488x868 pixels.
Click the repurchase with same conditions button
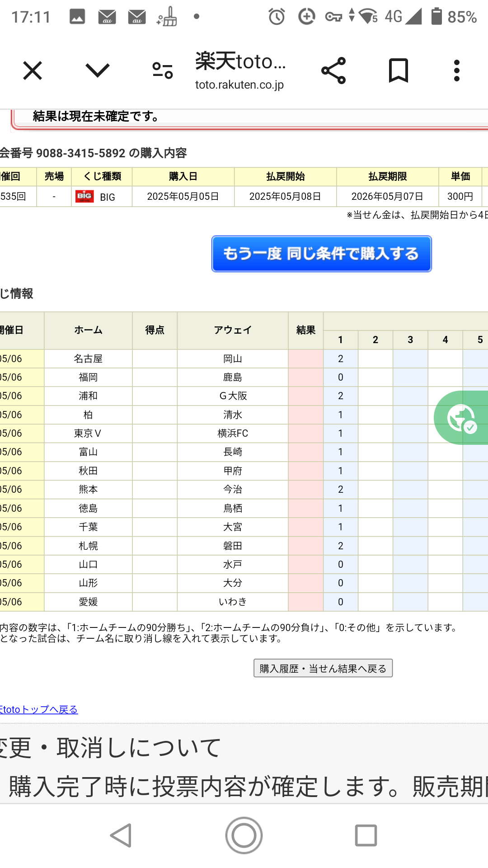(x=322, y=254)
